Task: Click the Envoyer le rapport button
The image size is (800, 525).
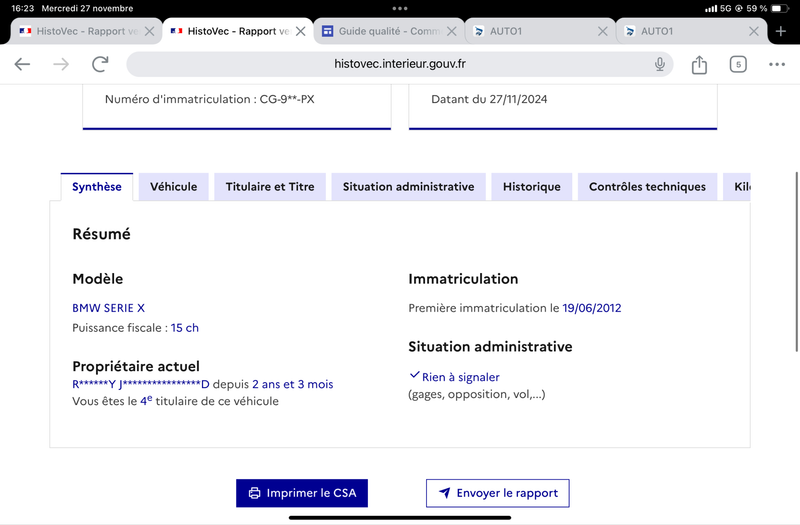Action: pos(497,493)
